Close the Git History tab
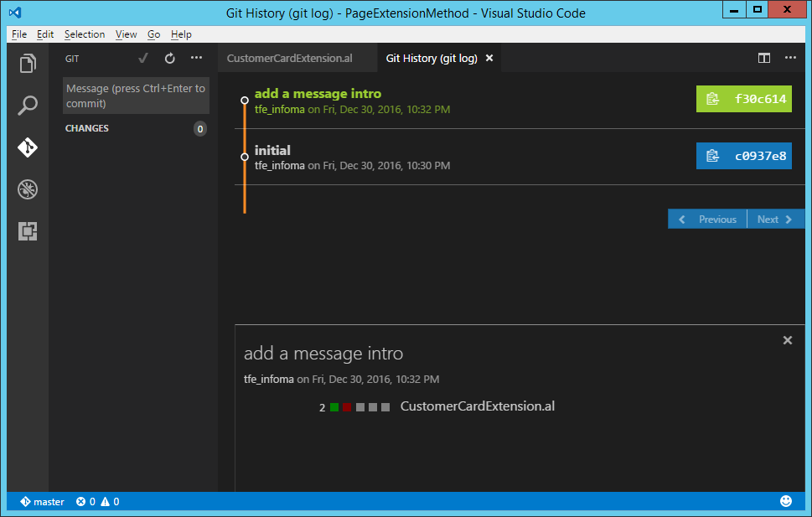Viewport: 812px width, 517px height. (489, 58)
